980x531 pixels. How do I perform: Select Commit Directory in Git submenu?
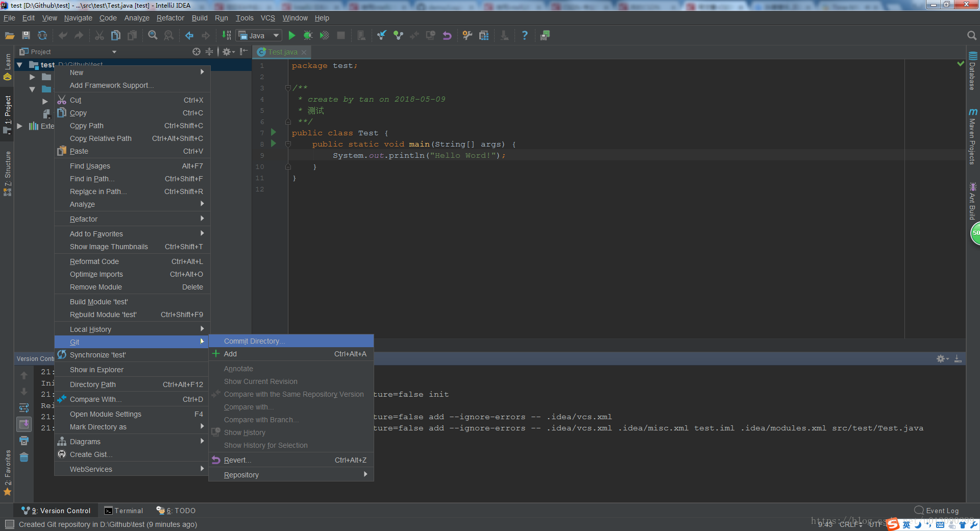291,341
